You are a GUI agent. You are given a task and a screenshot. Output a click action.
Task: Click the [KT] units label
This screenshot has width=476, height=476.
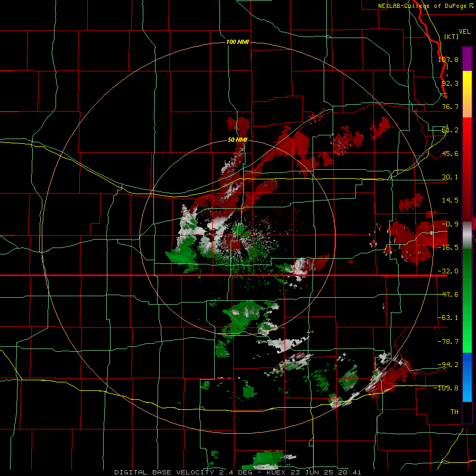452,36
